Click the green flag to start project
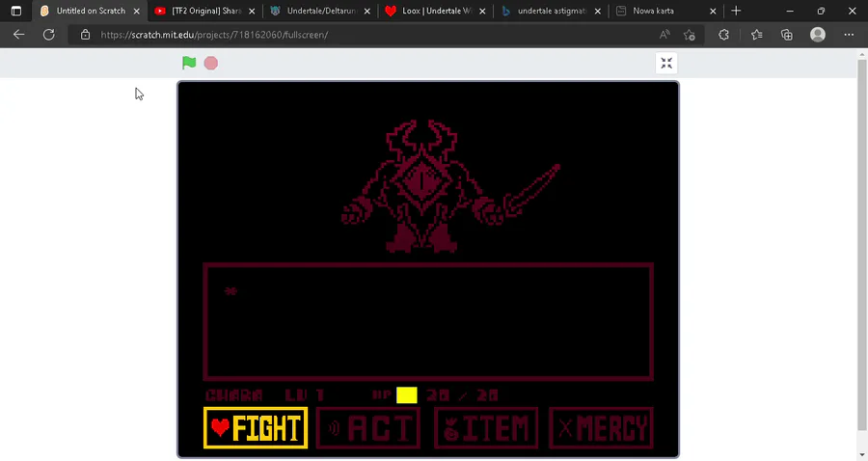 (x=189, y=63)
